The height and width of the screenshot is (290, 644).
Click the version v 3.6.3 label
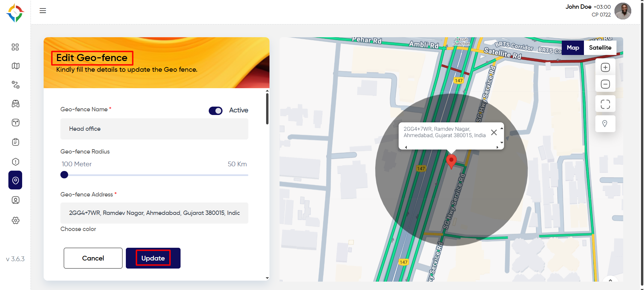tap(15, 259)
